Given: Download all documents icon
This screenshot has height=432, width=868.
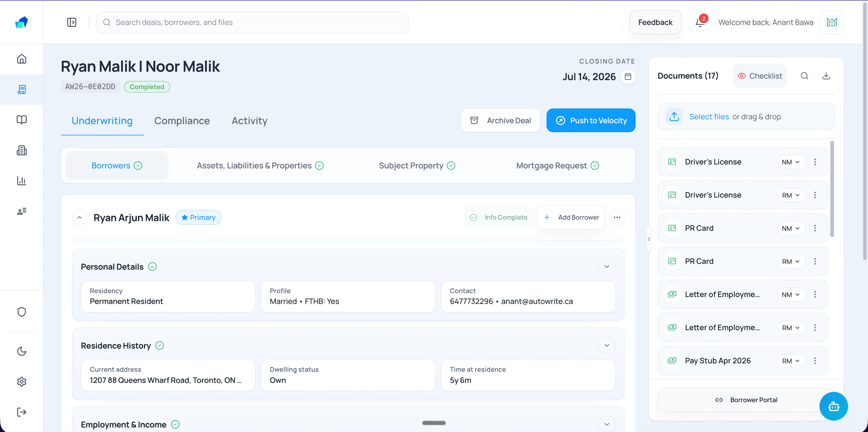Looking at the screenshot, I should (826, 76).
